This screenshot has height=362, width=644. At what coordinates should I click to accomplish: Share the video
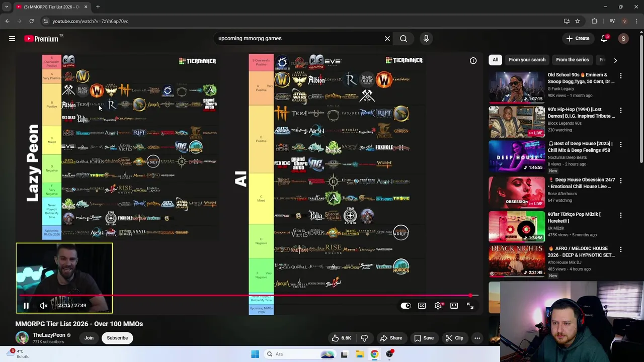tap(391, 338)
